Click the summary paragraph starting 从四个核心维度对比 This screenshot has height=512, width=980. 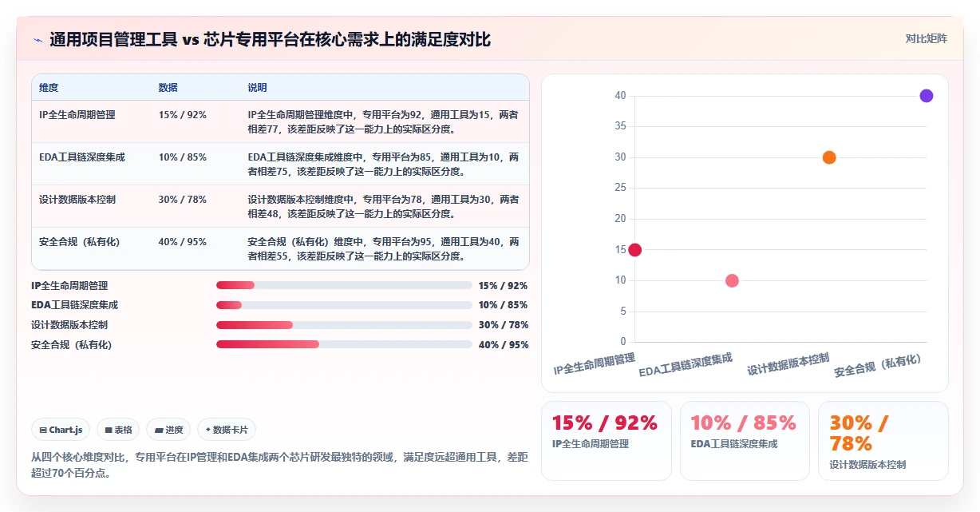(279, 465)
